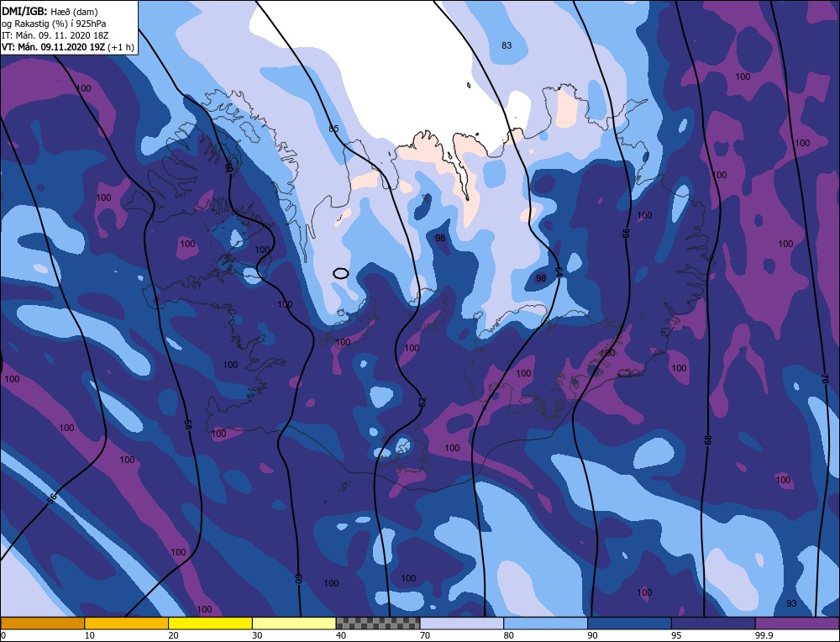
Task: Click the "56" height contour label
Action: pos(51,498)
